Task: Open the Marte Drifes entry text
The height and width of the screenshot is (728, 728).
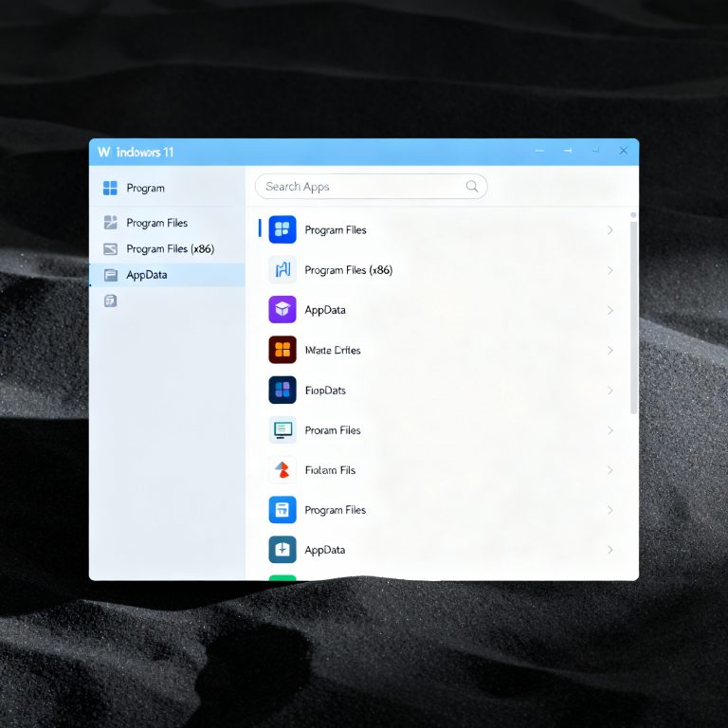Action: click(333, 350)
